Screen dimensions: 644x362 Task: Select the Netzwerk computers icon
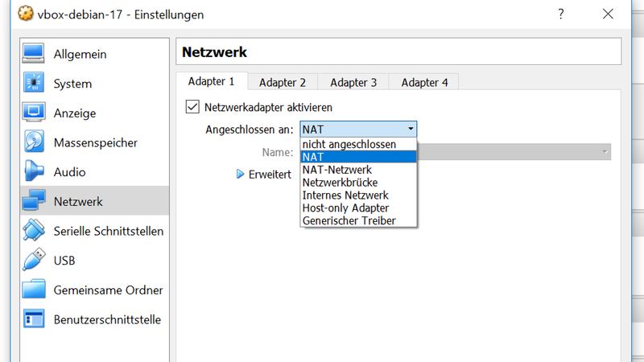pyautogui.click(x=33, y=200)
